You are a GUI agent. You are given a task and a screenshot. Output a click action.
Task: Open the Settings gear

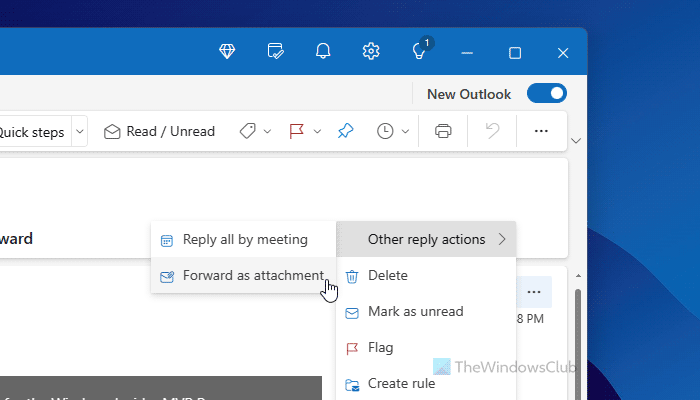coord(371,51)
